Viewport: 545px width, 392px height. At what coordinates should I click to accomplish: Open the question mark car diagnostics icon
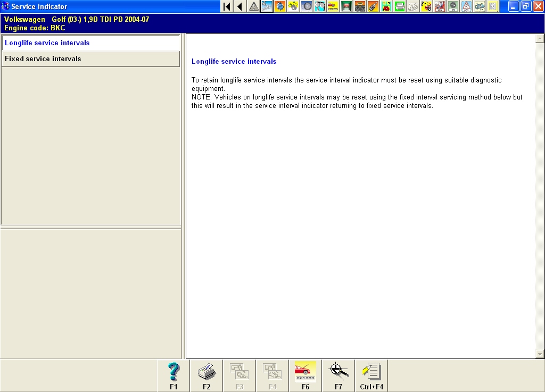click(426, 6)
